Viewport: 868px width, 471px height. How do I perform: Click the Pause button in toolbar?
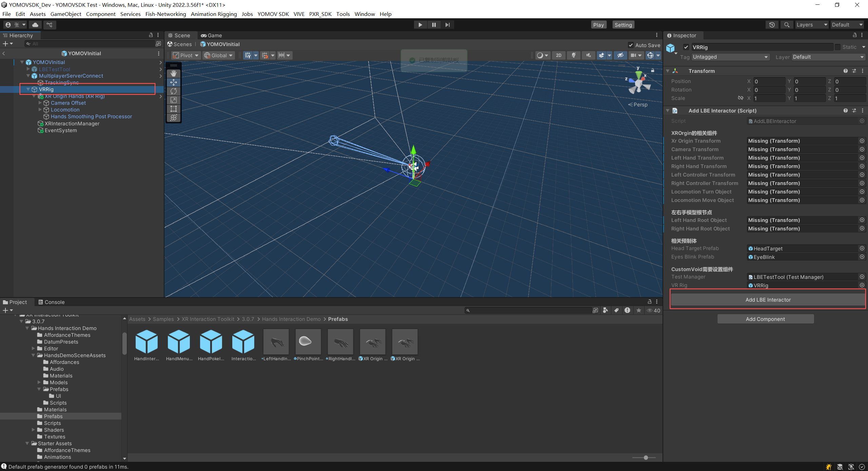click(x=434, y=25)
